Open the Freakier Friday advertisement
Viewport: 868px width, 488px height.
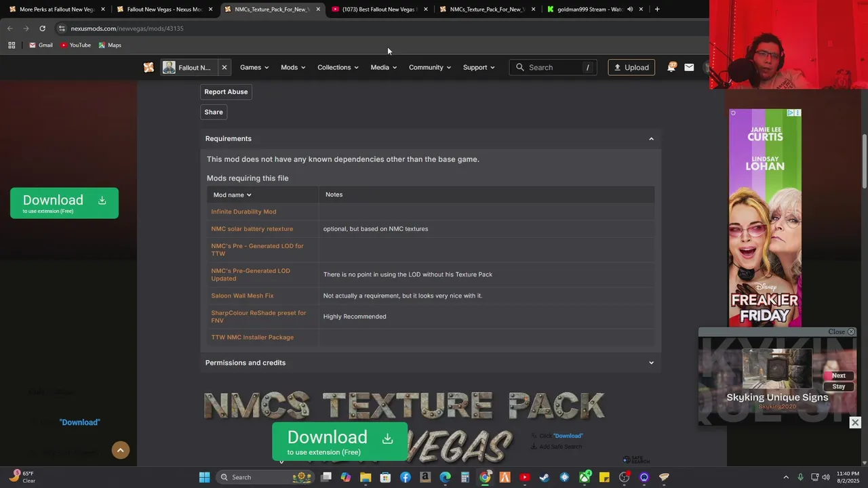coord(765,218)
